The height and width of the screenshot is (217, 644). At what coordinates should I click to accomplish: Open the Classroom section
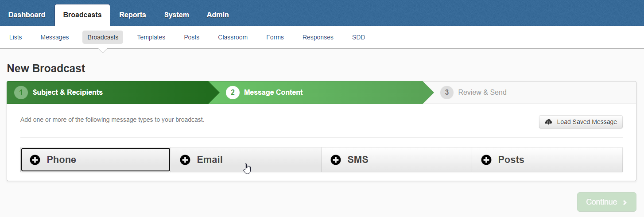[233, 37]
